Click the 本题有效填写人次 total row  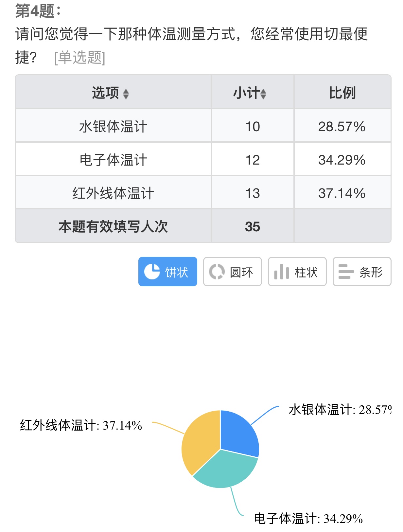click(x=113, y=226)
